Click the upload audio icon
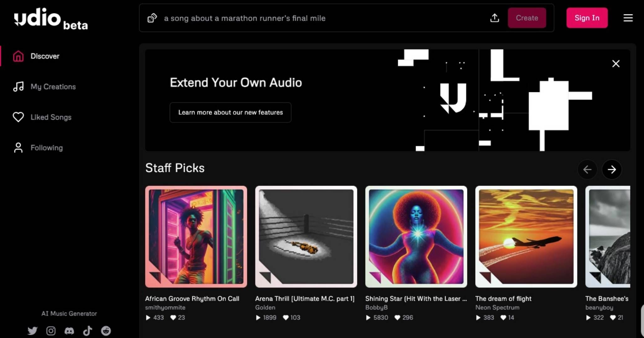This screenshot has height=338, width=644. pos(495,18)
